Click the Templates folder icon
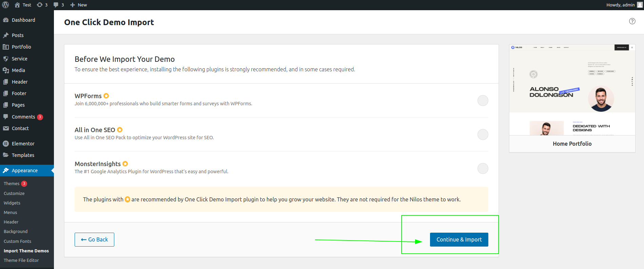Screen dimensions: 644x269 (6, 155)
